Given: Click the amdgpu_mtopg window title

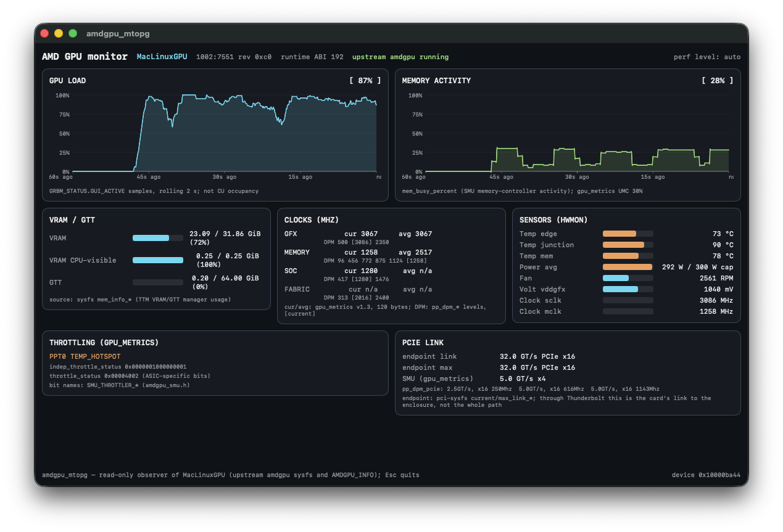Looking at the screenshot, I should (x=118, y=33).
